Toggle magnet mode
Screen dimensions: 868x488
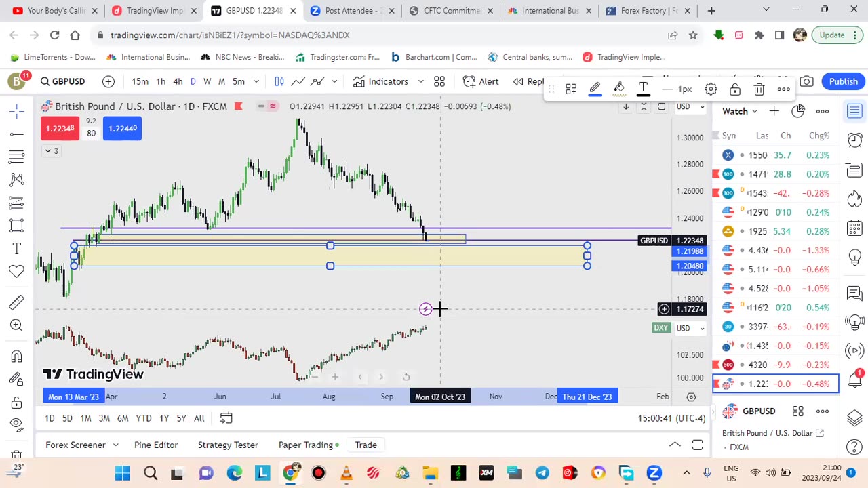pos(17,357)
